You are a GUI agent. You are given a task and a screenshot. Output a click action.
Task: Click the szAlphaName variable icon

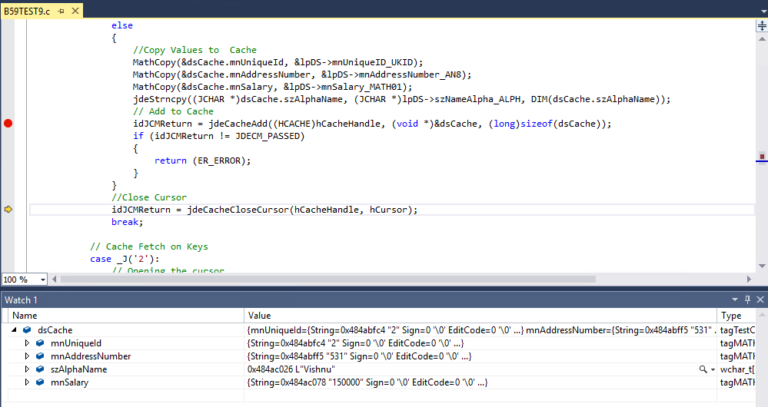coord(40,369)
